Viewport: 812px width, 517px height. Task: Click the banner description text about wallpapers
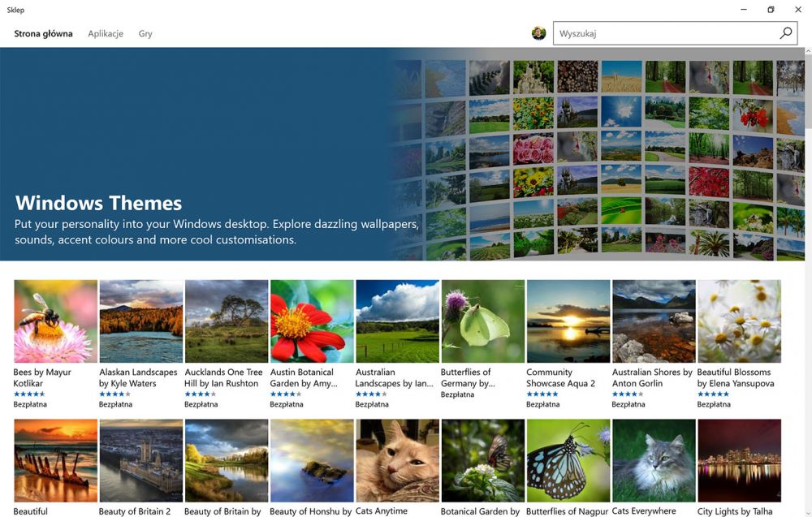click(x=217, y=232)
